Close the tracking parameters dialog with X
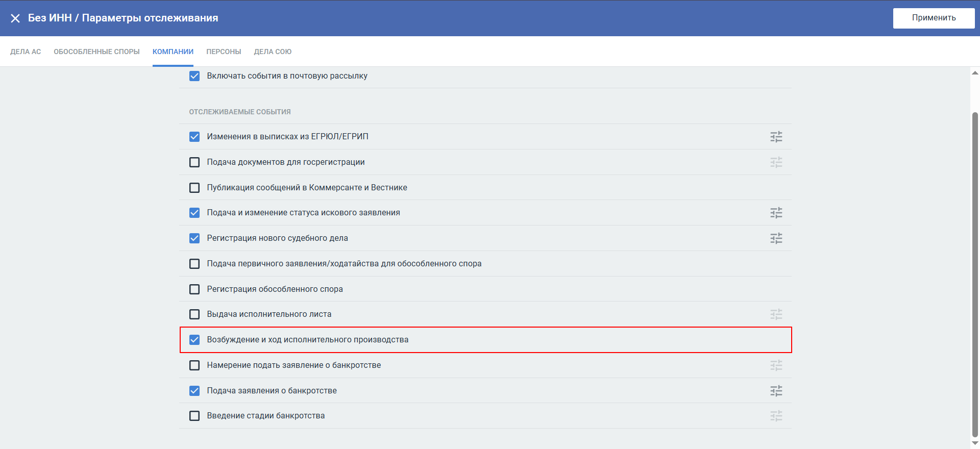 (x=15, y=18)
